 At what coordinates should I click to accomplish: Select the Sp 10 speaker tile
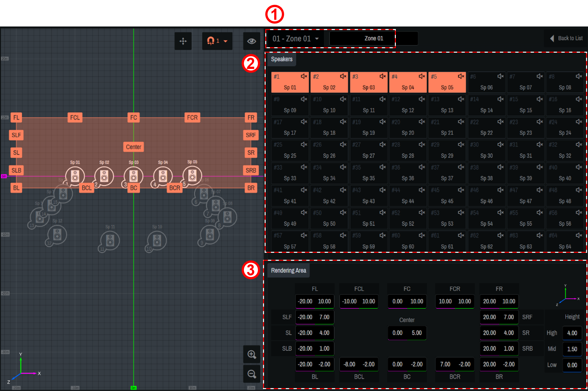pos(329,105)
